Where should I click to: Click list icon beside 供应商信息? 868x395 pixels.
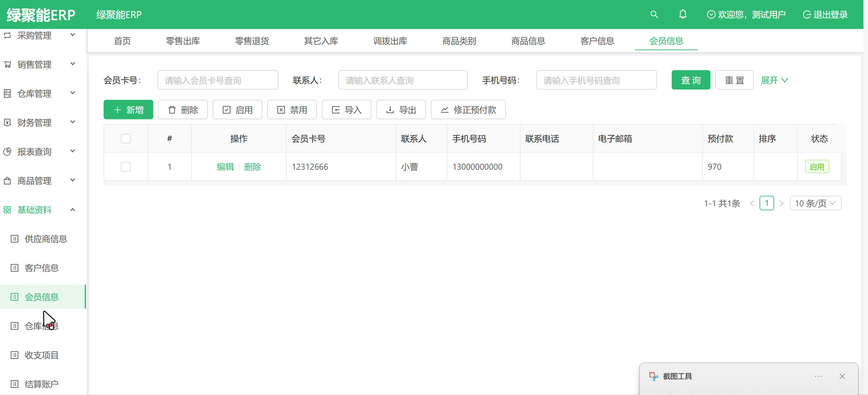pos(14,239)
